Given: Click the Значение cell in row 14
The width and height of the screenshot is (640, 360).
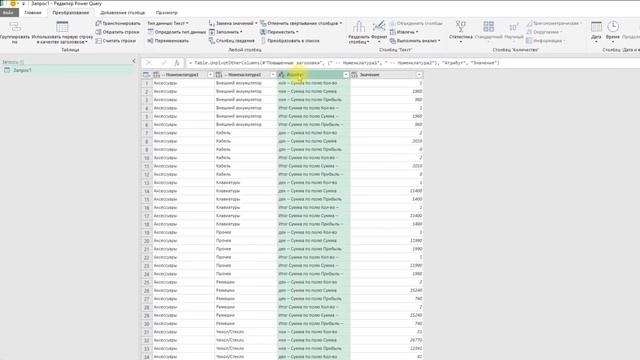Looking at the screenshot, I should coord(387,191).
